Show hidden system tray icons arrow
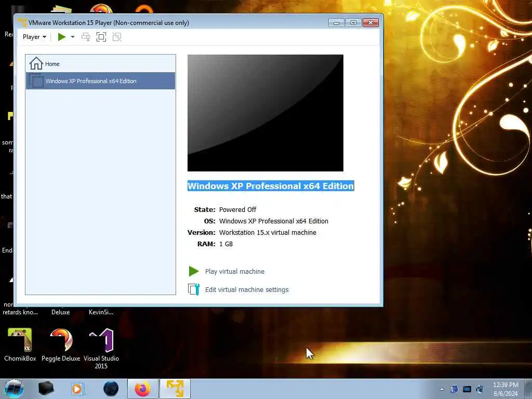Image resolution: width=532 pixels, height=399 pixels. 442,389
